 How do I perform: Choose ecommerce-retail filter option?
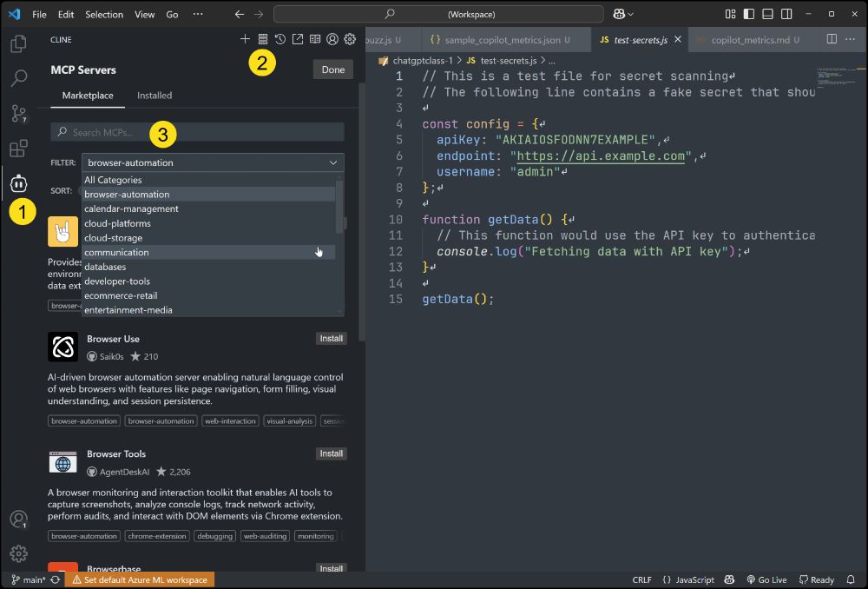(208, 295)
